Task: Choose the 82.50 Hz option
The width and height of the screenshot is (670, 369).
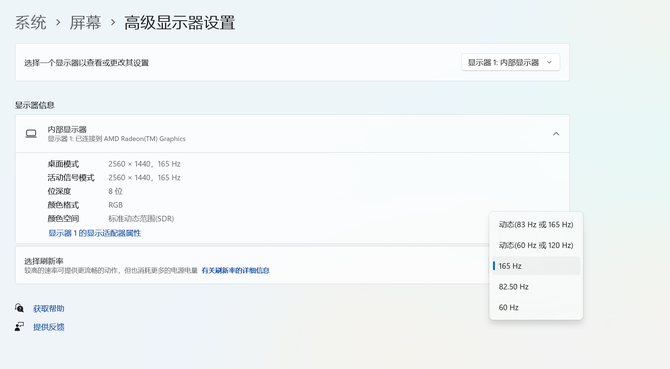Action: click(536, 287)
